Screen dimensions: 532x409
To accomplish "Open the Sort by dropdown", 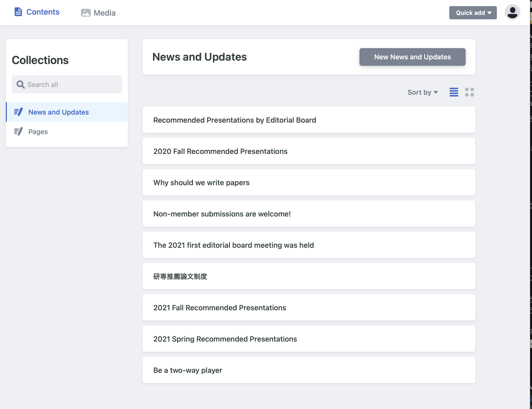I will point(423,92).
